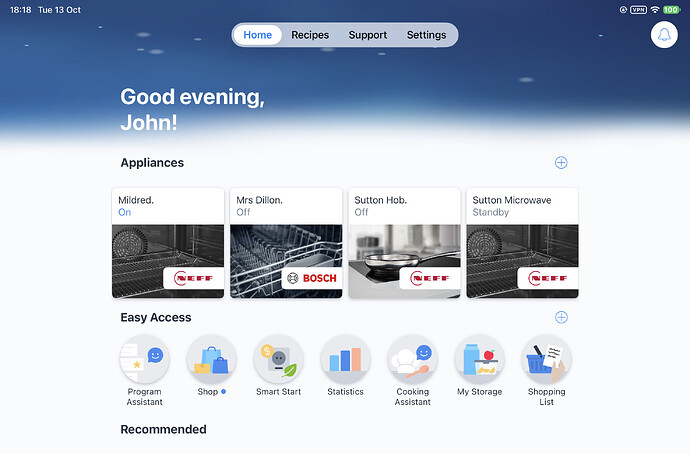The height and width of the screenshot is (453, 690).
Task: Add a new appliance with plus icon
Action: click(x=561, y=162)
